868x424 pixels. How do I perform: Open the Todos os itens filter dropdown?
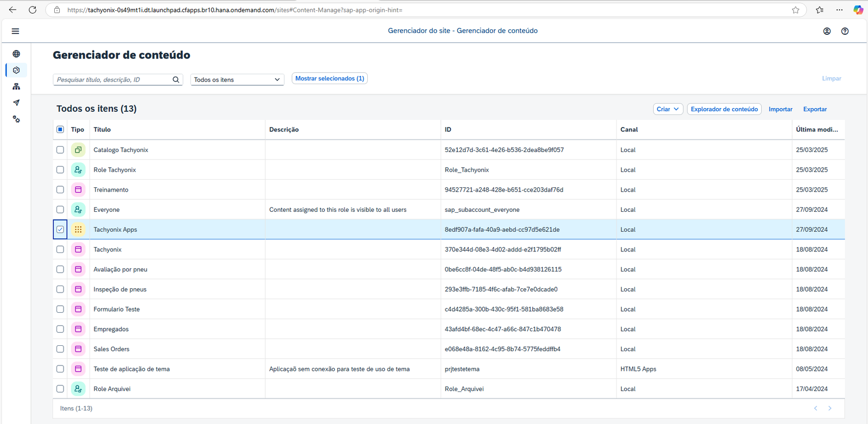click(x=237, y=79)
